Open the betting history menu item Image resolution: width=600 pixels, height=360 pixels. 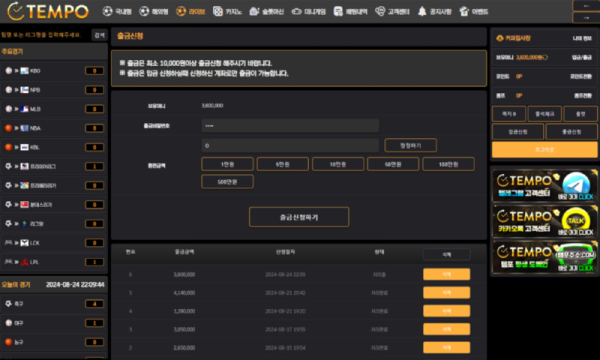[x=351, y=11]
